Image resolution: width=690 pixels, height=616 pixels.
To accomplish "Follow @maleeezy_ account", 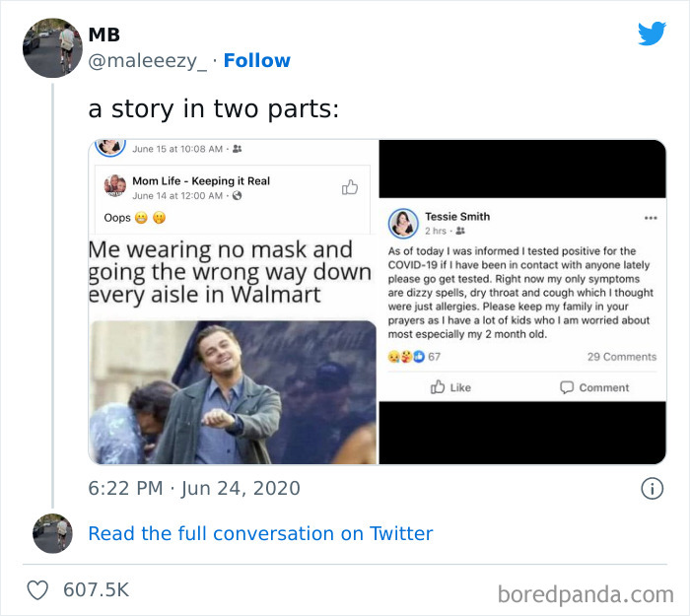I will coord(256,60).
